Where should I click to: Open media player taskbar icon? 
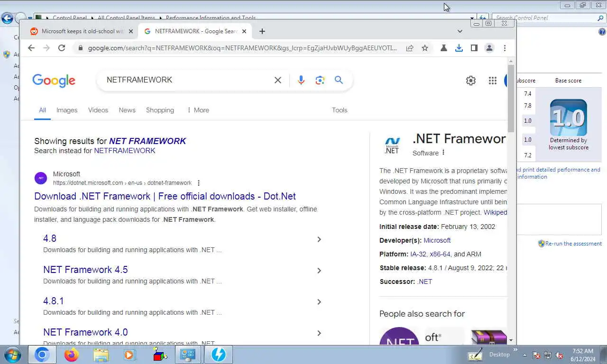(129, 355)
